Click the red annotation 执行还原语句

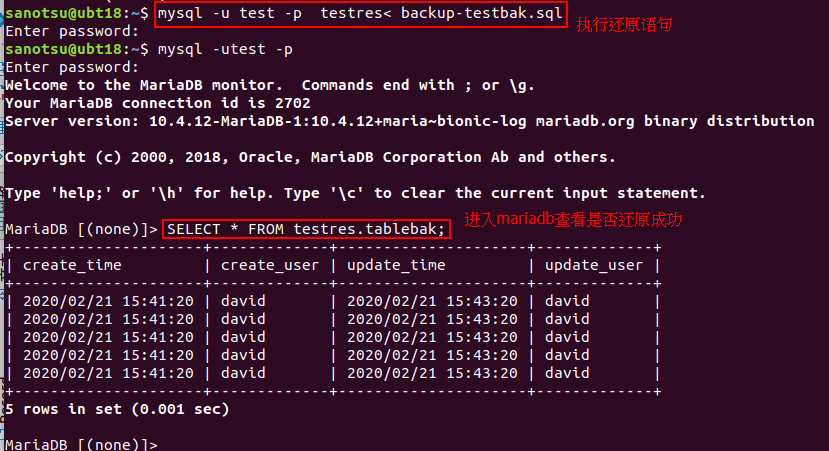625,22
